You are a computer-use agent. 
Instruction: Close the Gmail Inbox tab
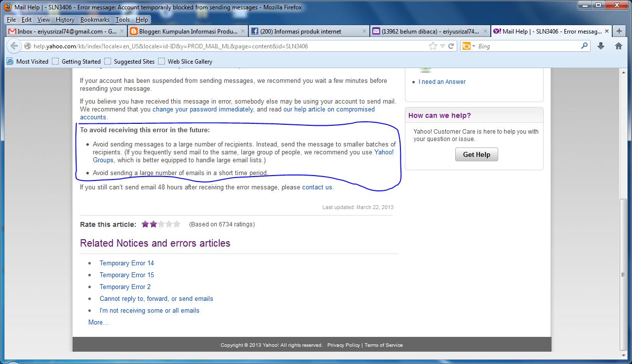coord(121,31)
